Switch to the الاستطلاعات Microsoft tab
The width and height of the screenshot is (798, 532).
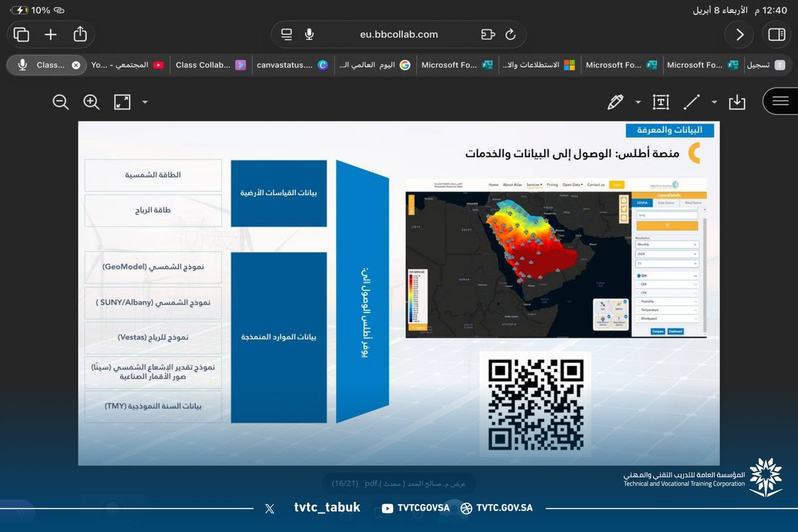point(539,65)
